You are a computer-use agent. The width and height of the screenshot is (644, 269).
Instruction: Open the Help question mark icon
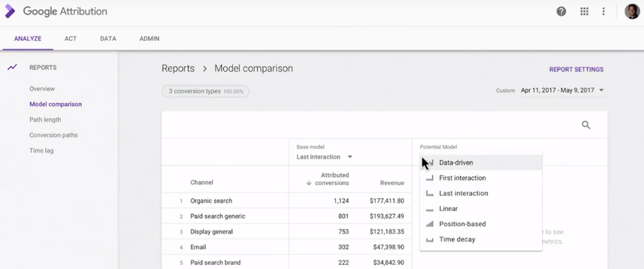[561, 11]
